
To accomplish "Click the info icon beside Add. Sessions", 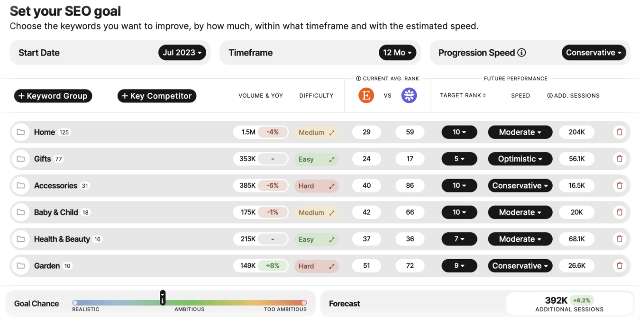I will click(x=550, y=95).
